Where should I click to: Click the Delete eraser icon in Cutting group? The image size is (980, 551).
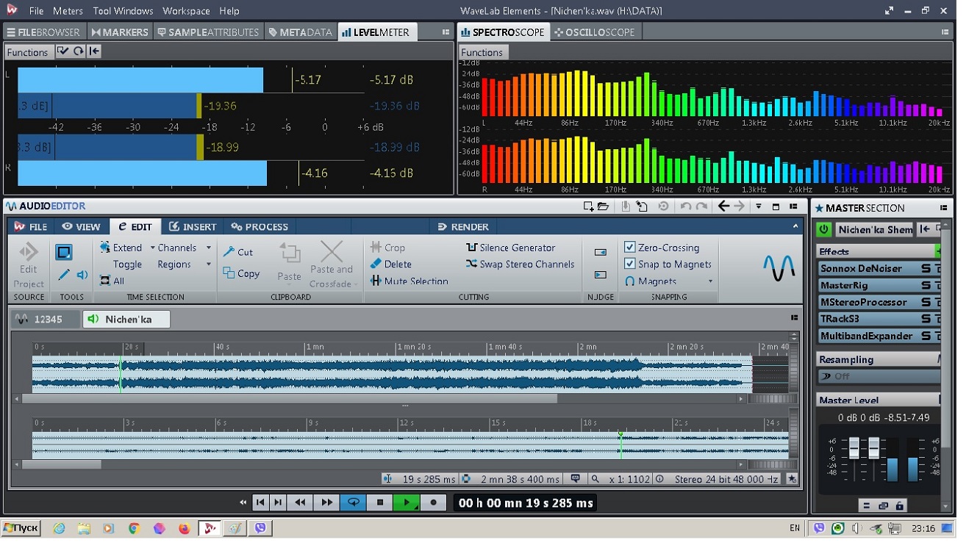(x=376, y=264)
